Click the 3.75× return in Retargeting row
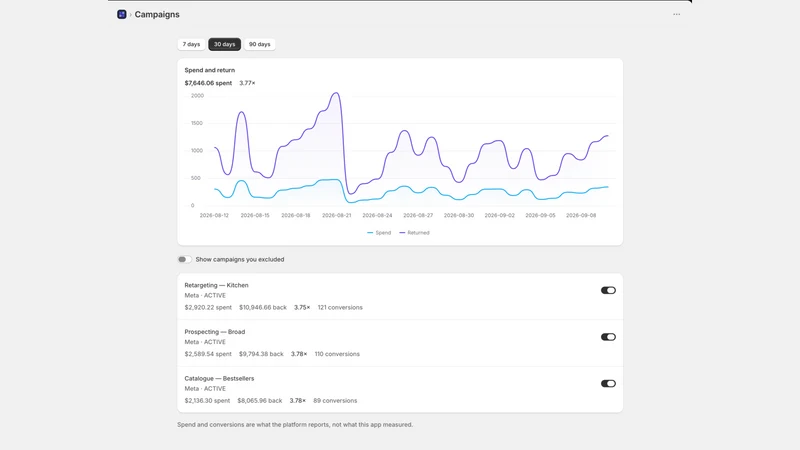 click(x=302, y=308)
